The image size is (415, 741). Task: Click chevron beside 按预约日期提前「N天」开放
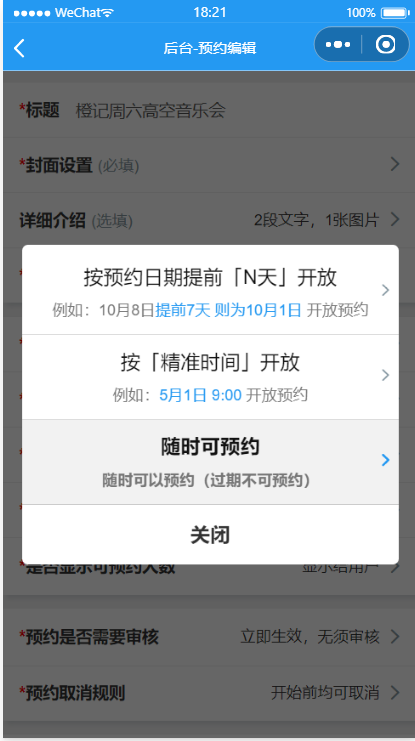[386, 290]
